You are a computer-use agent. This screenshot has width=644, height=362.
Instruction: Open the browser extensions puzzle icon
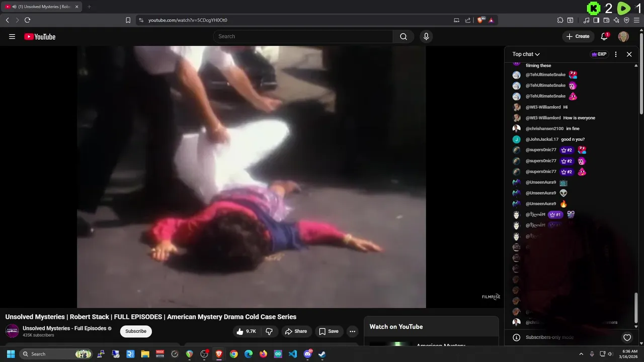tap(560, 20)
